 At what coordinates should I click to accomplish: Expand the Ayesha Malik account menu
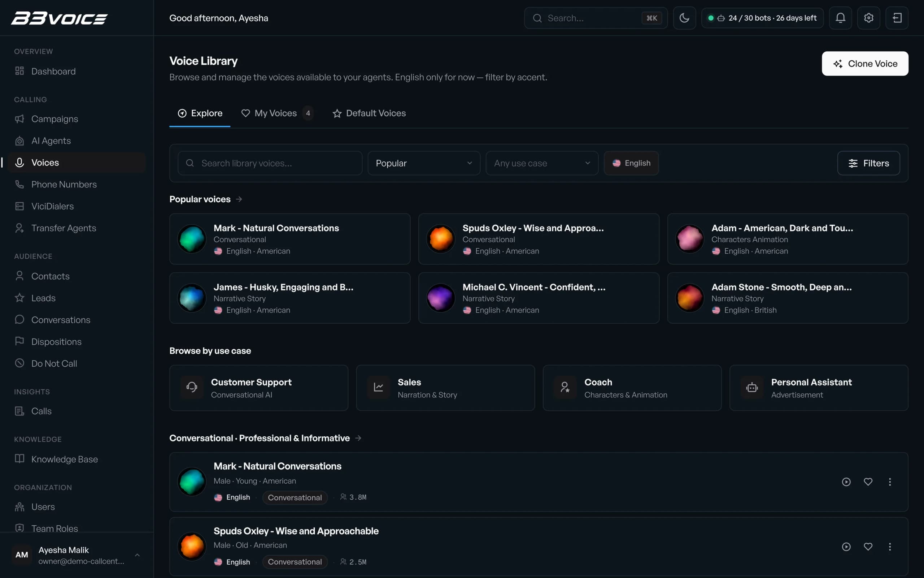[x=77, y=555]
